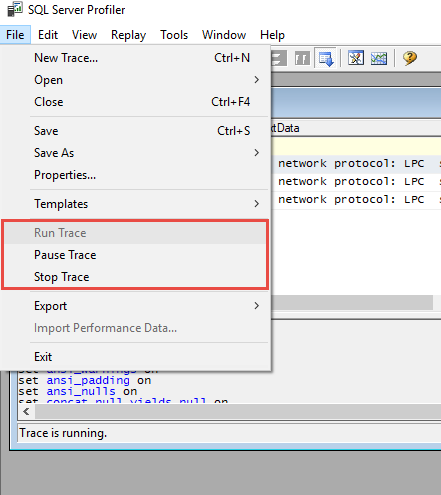
Task: Click the 'set ansi_padding on' line
Action: pyautogui.click(x=85, y=380)
